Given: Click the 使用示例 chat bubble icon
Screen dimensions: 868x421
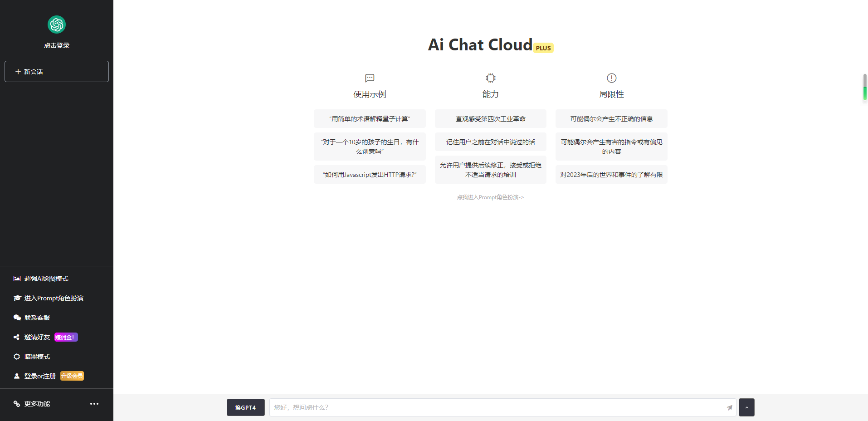Looking at the screenshot, I should pyautogui.click(x=370, y=78).
